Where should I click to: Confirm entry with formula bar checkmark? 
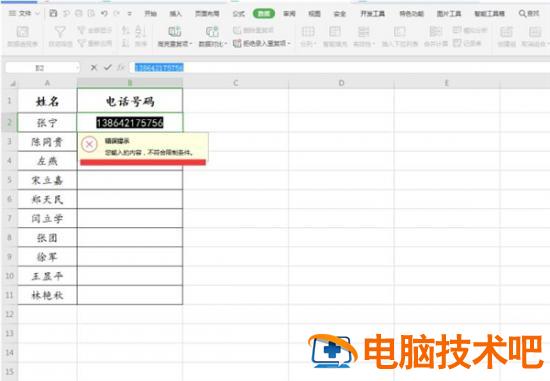[x=107, y=67]
